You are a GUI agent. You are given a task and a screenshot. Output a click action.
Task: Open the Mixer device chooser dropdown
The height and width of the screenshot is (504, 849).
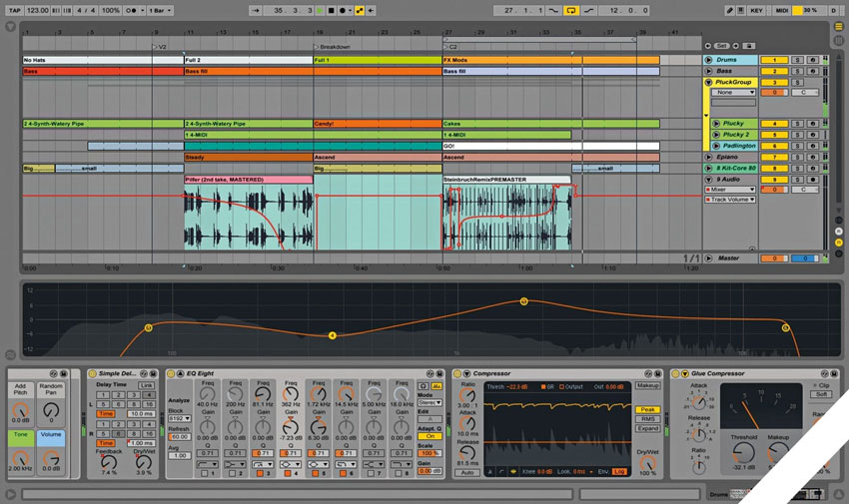pos(731,189)
